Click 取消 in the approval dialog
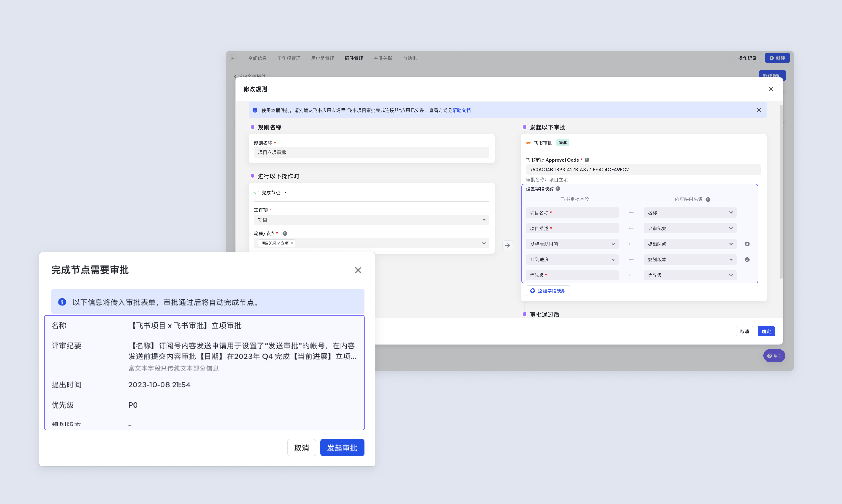This screenshot has height=504, width=842. [x=301, y=448]
